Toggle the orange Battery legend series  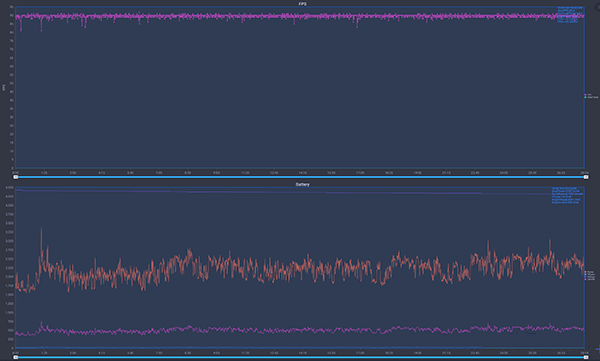coord(585,272)
